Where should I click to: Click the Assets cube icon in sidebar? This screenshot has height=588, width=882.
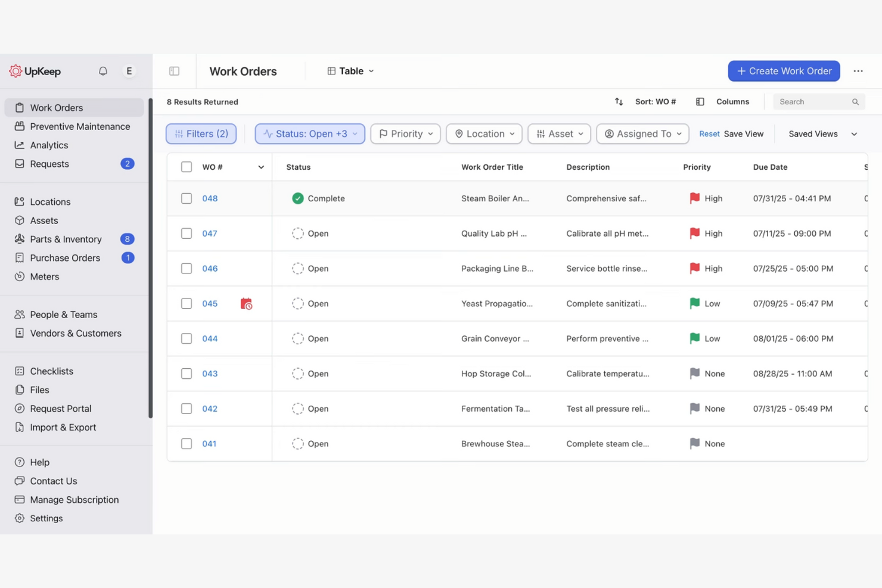[x=20, y=220]
